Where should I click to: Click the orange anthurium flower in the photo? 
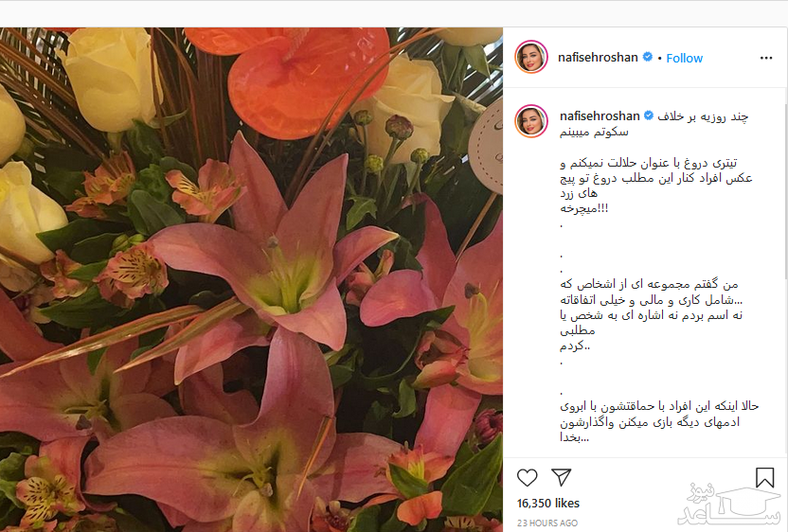click(296, 76)
